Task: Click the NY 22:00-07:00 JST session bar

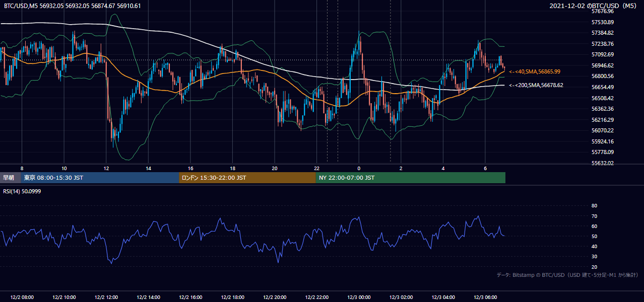Action: pos(411,178)
